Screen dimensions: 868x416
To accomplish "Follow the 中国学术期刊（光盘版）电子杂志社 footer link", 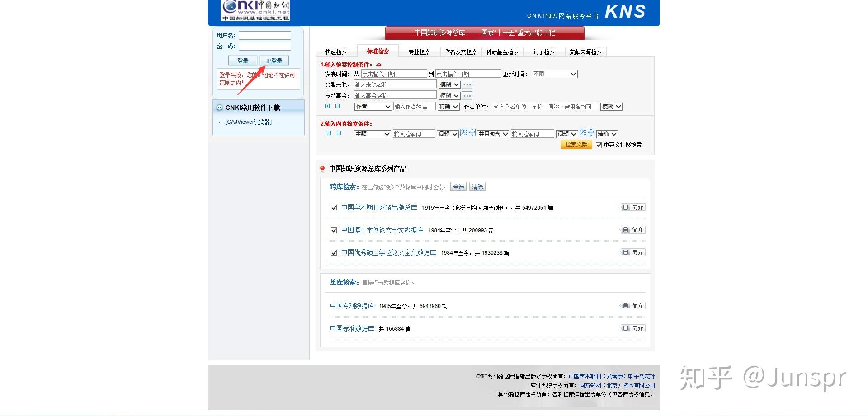I will 612,376.
